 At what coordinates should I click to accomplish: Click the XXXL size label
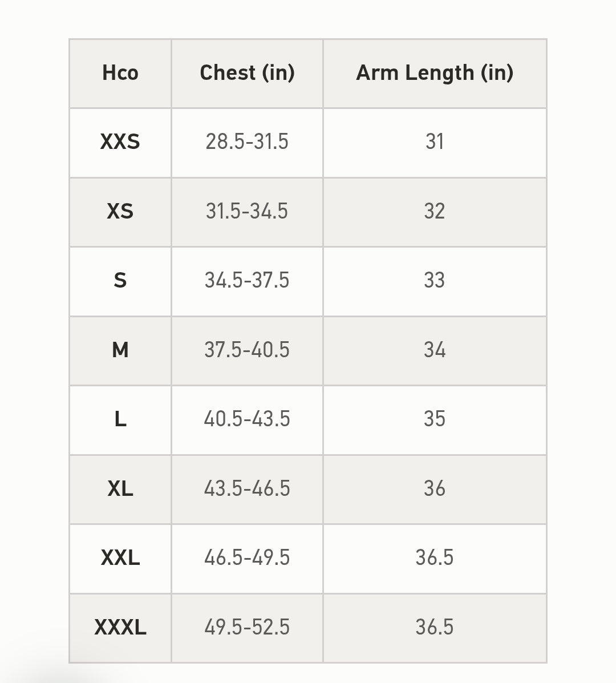(x=120, y=627)
